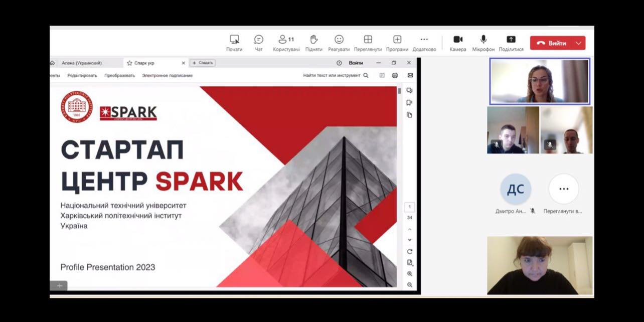Switch to the Алена (Украинский) tab
644x322 pixels.
click(82, 63)
